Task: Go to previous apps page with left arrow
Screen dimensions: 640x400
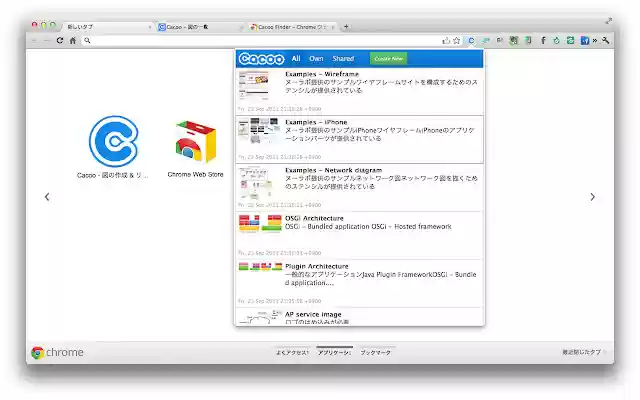Action: point(47,197)
